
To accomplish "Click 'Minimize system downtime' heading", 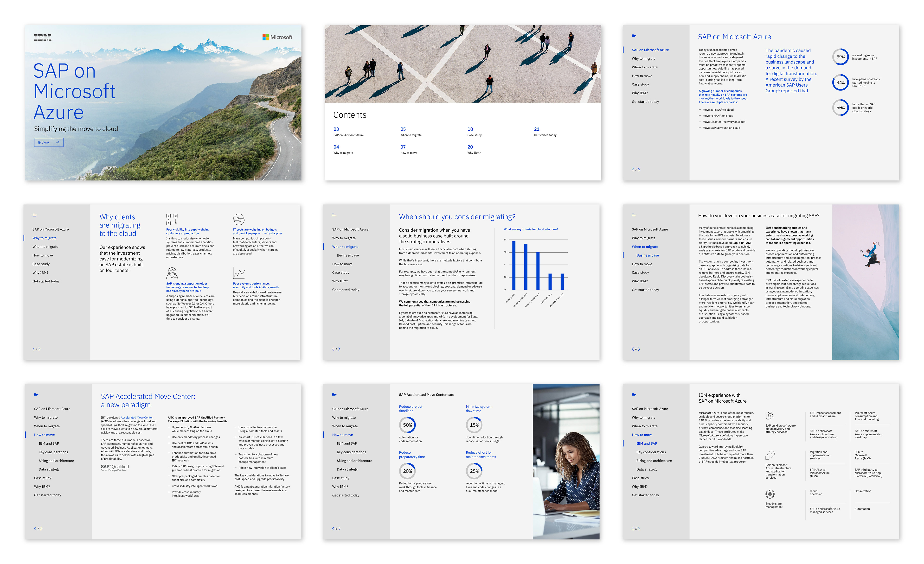I will coord(478,408).
